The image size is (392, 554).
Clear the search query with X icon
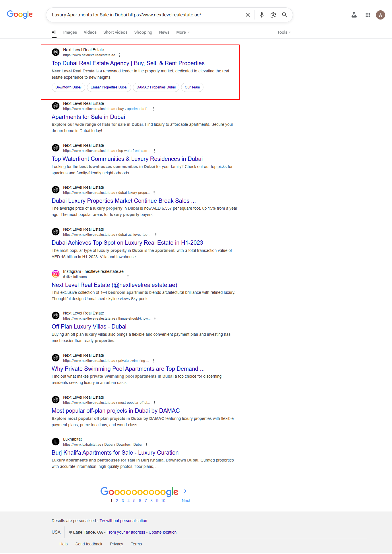pyautogui.click(x=248, y=15)
